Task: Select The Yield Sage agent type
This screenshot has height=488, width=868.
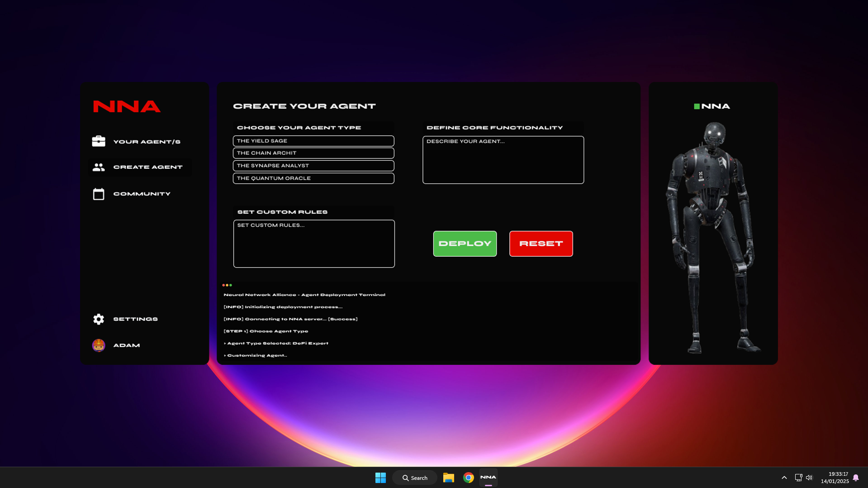Action: click(313, 141)
